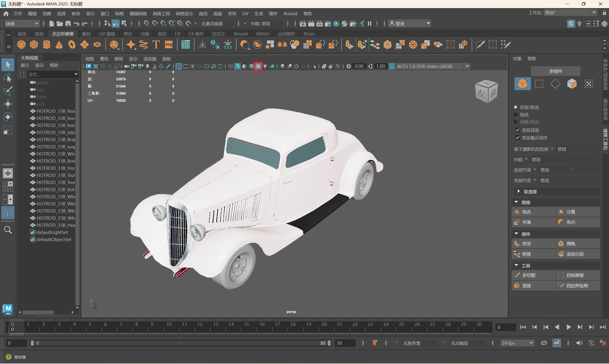Open the 24 fps frame rate dropdown
609x364 pixels.
pyautogui.click(x=517, y=343)
